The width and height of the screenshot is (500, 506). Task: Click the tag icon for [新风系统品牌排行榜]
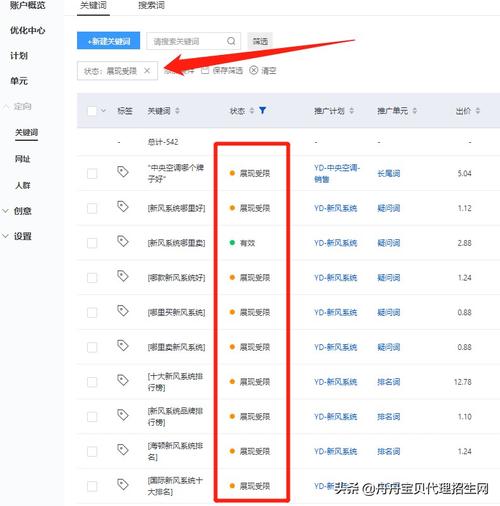tap(123, 415)
